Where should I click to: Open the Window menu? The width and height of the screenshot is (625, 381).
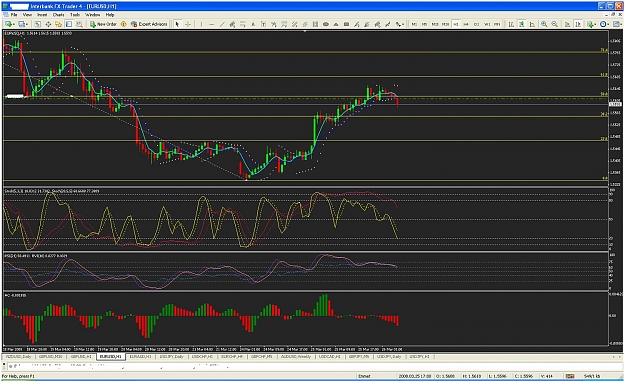click(92, 15)
